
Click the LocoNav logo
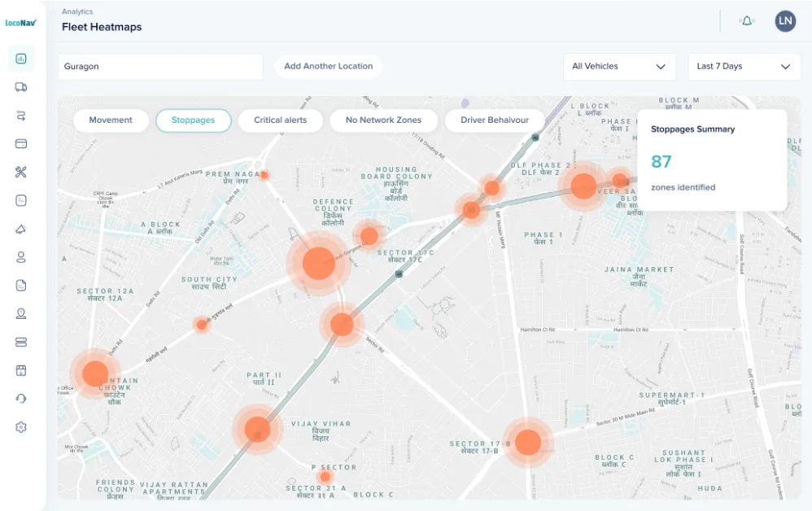tap(20, 23)
